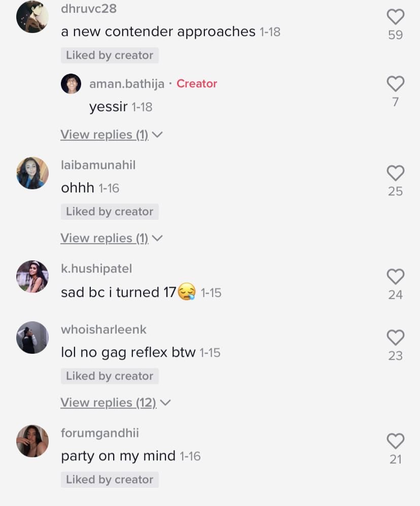This screenshot has width=420, height=506.
Task: Open whoisharleenk's profile name
Action: (x=103, y=329)
